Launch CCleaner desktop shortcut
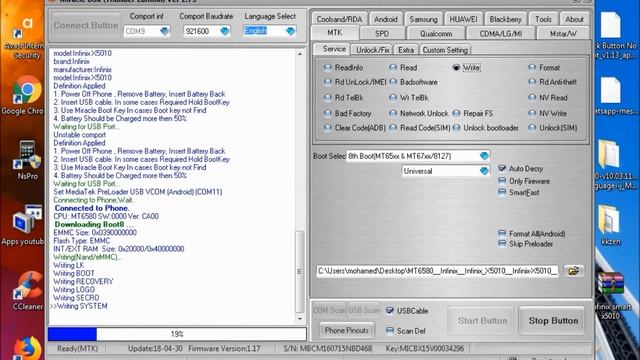 (27, 291)
